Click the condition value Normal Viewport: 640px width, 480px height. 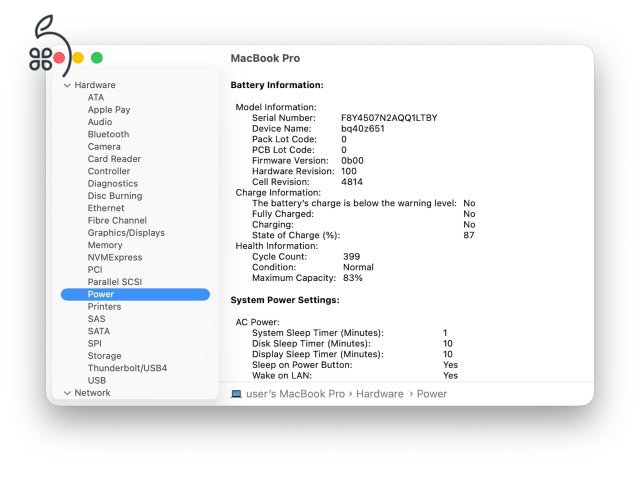click(x=358, y=267)
